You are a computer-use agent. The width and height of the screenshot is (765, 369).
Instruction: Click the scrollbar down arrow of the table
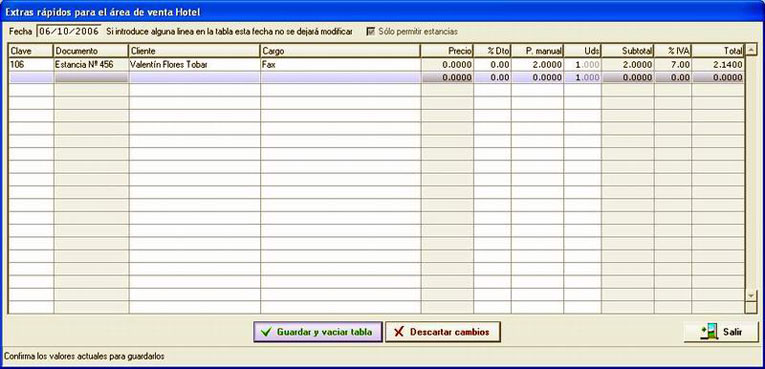[x=751, y=296]
